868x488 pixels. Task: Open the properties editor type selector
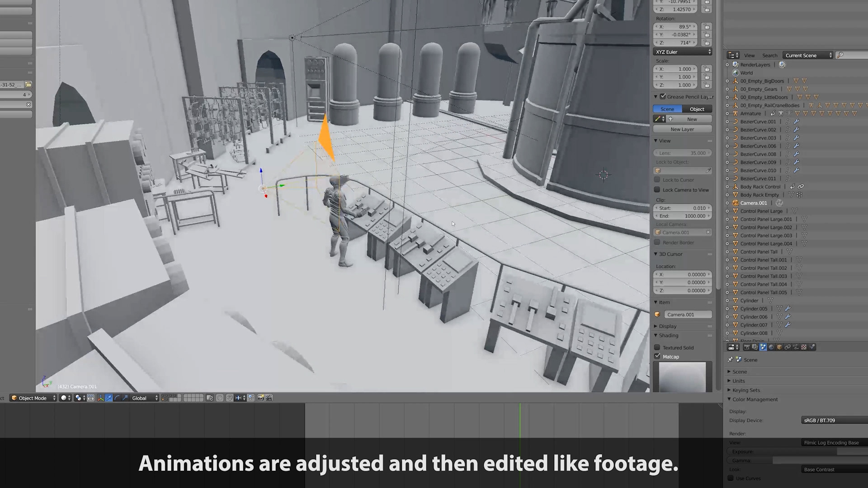[733, 347]
